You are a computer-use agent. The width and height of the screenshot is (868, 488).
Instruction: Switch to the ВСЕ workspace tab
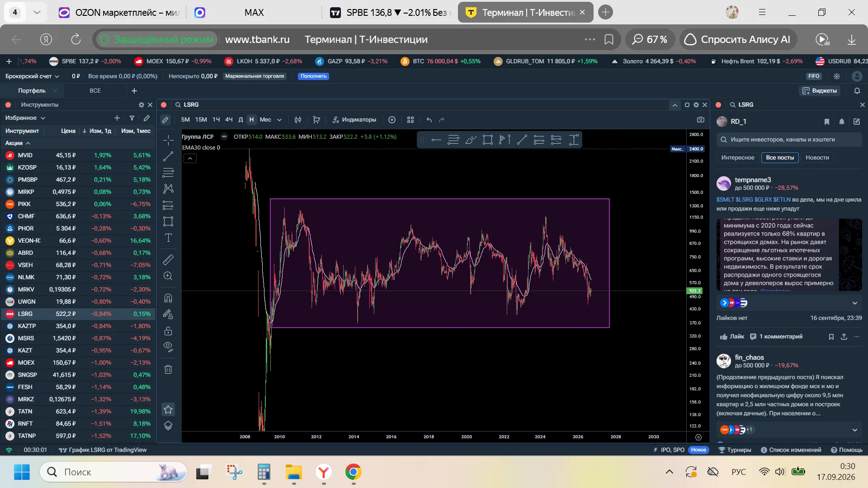point(95,91)
